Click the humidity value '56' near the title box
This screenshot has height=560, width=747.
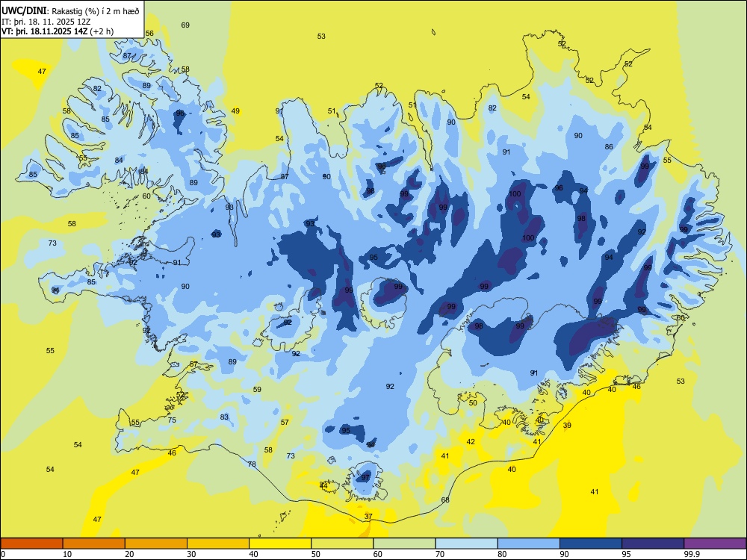click(x=149, y=34)
